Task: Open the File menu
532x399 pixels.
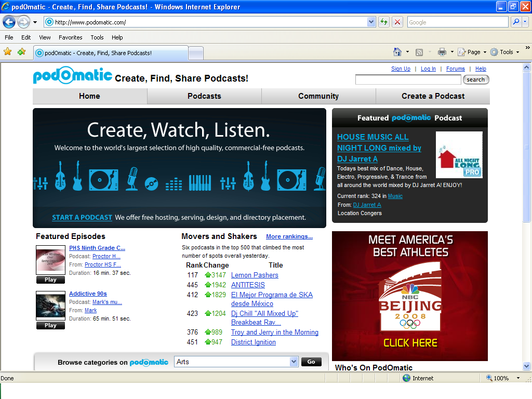Action: pyautogui.click(x=9, y=37)
